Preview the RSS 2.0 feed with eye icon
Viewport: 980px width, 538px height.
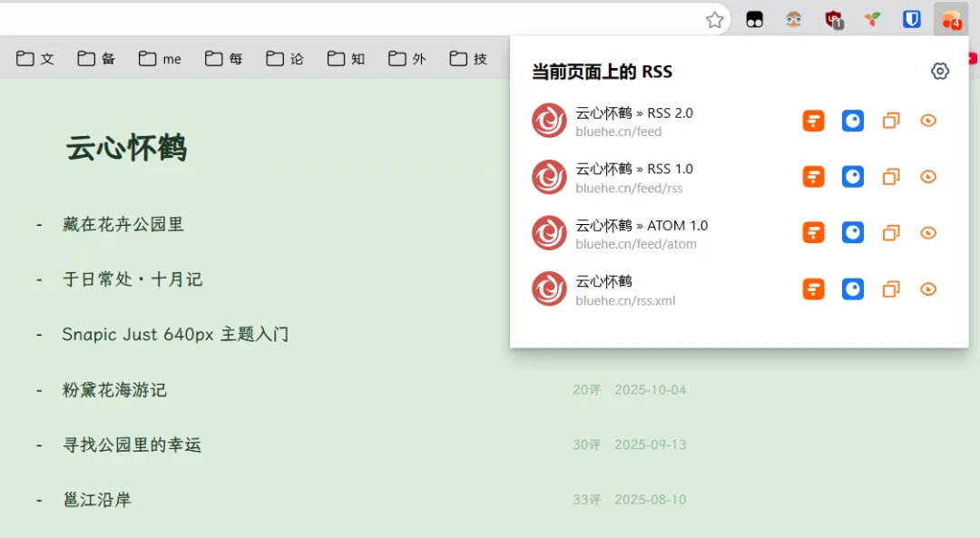pos(927,121)
